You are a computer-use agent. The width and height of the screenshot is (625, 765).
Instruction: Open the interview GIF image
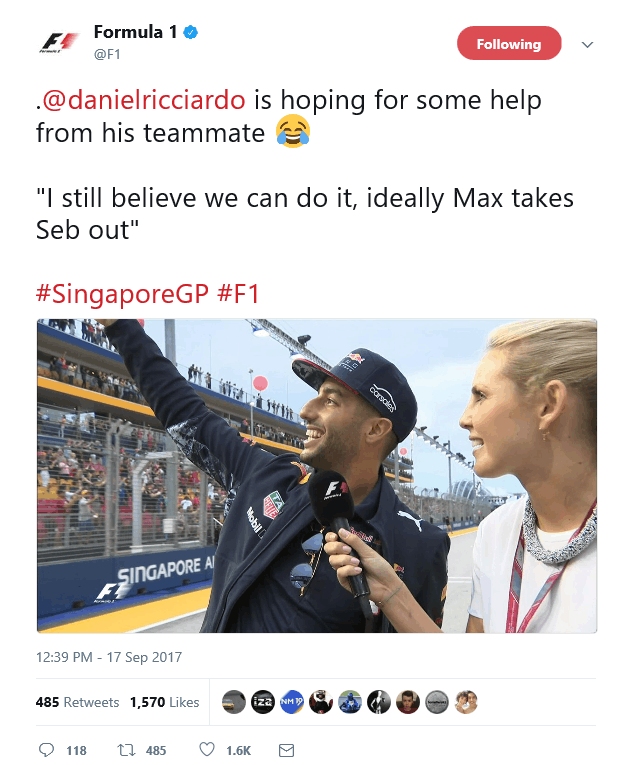317,476
